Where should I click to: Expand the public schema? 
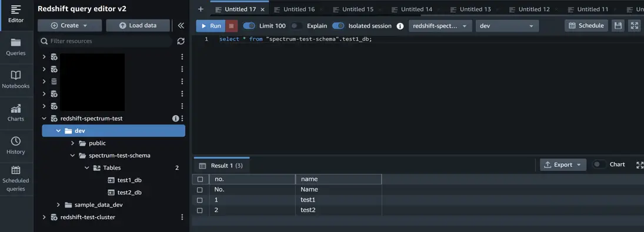pyautogui.click(x=73, y=143)
